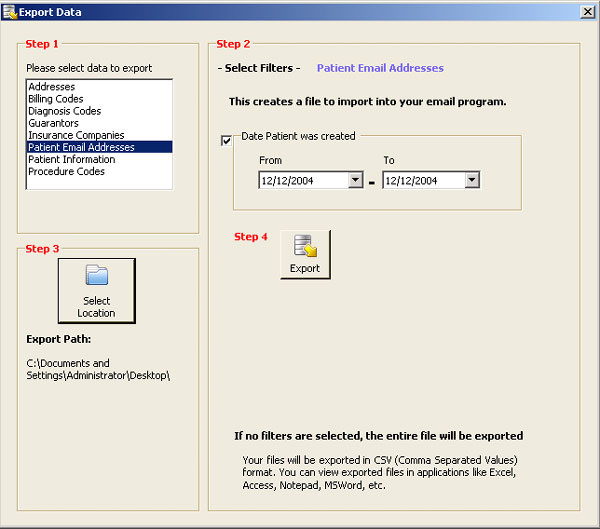The height and width of the screenshot is (529, 600).
Task: Click the Select Location folder icon button
Action: click(96, 290)
